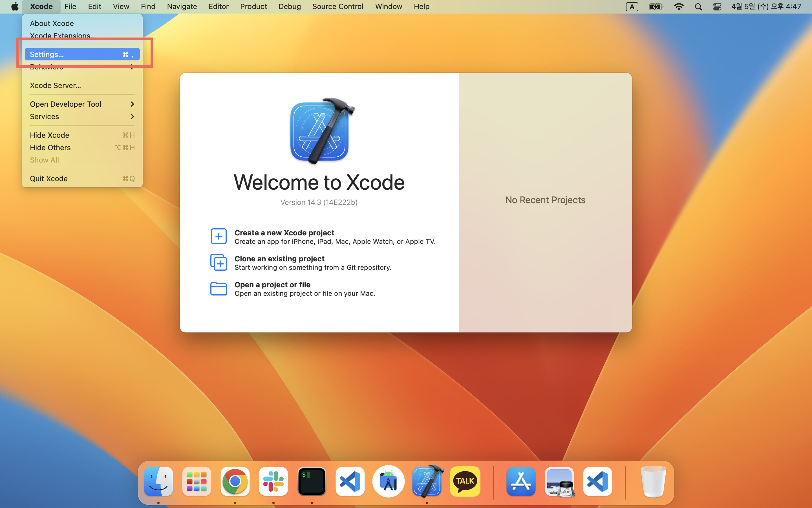The width and height of the screenshot is (812, 508).
Task: Open the Window menu
Action: click(389, 6)
